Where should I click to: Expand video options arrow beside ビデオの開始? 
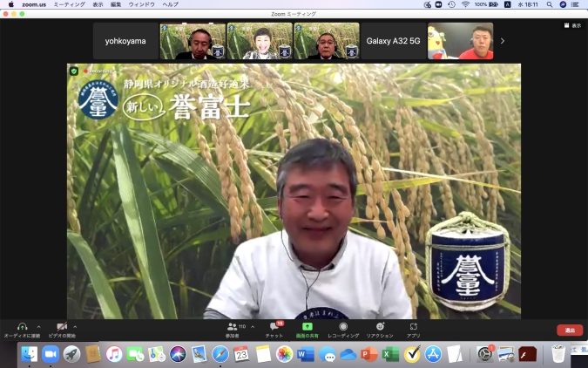pos(75,327)
